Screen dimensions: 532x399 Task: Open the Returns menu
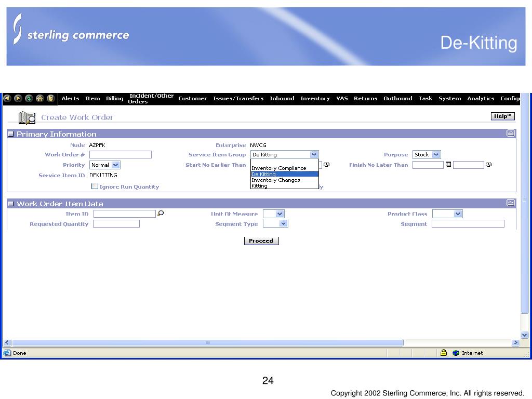pyautogui.click(x=365, y=98)
